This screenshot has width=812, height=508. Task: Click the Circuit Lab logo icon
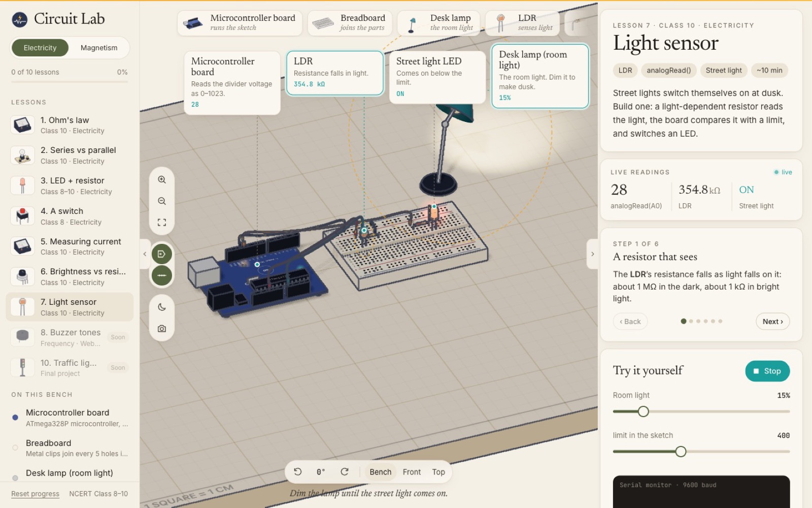coord(20,19)
